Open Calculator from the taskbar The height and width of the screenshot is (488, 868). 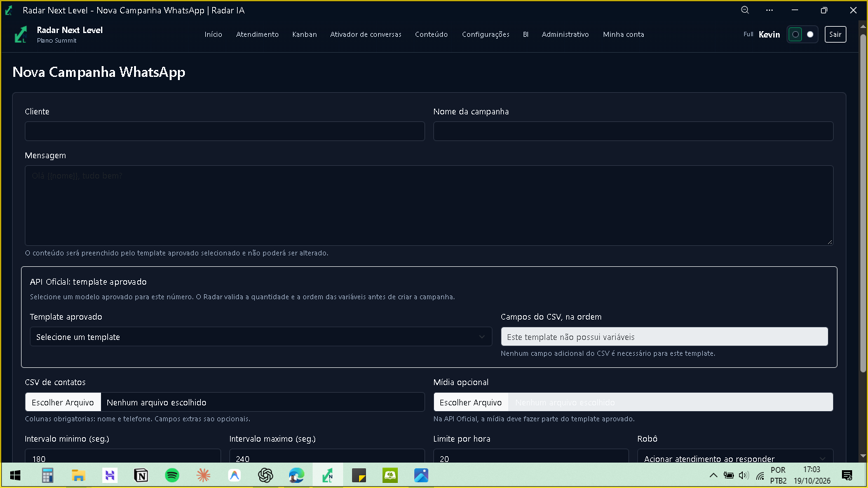click(x=48, y=475)
